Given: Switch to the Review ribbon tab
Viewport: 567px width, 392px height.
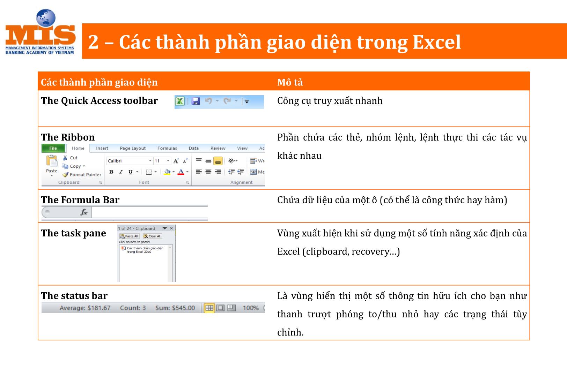Looking at the screenshot, I should click(218, 148).
